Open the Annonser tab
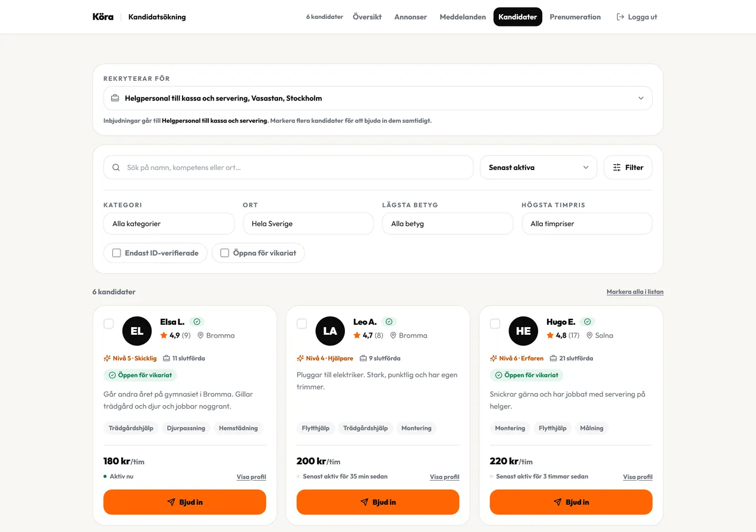Viewport: 756px width, 532px height. click(410, 17)
